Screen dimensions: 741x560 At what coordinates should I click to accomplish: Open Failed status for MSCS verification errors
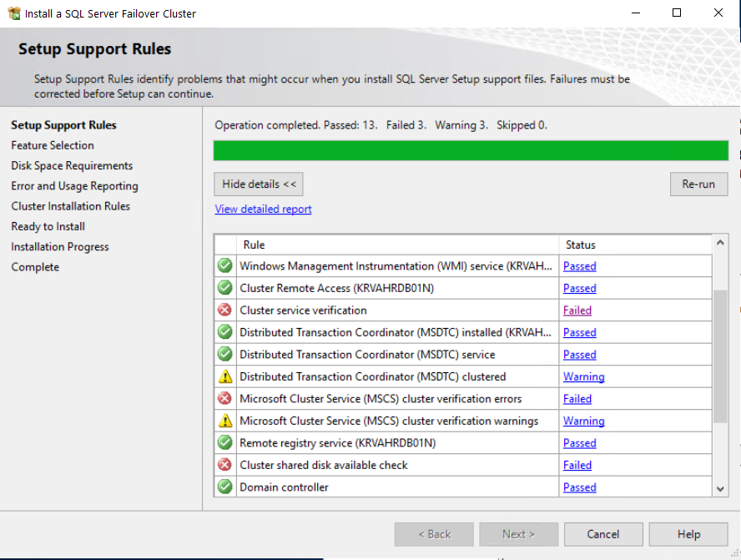point(577,399)
